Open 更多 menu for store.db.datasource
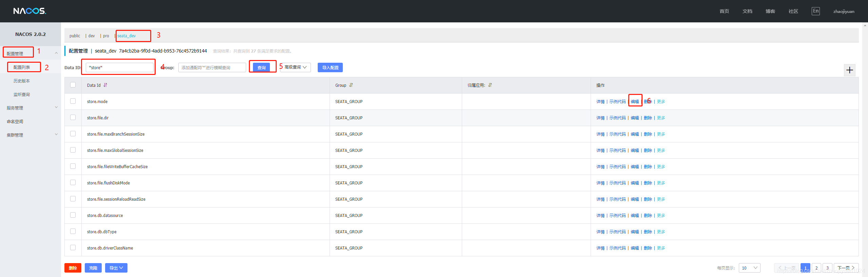The height and width of the screenshot is (277, 868). tap(661, 216)
